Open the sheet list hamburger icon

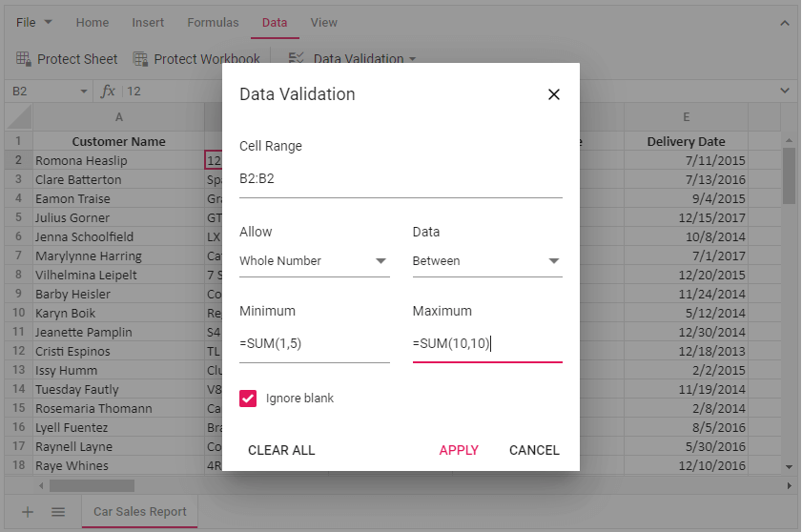click(x=58, y=512)
